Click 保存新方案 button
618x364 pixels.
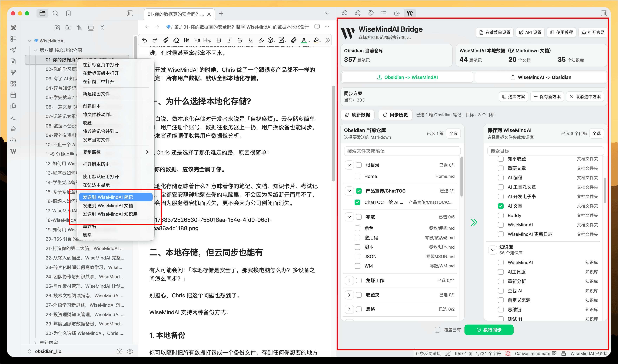[x=547, y=97]
